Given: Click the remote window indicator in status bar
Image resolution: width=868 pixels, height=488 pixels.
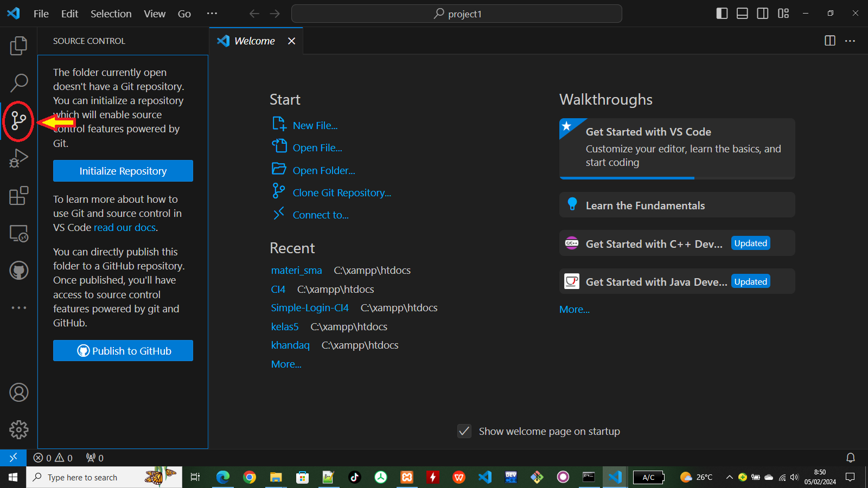Looking at the screenshot, I should point(13,458).
